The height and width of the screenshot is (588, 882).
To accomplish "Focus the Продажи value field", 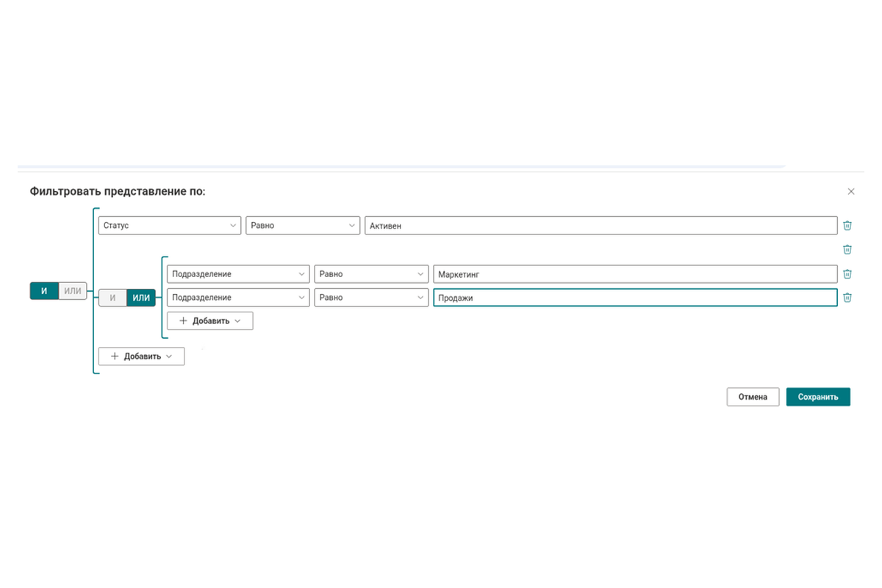I will [x=635, y=298].
